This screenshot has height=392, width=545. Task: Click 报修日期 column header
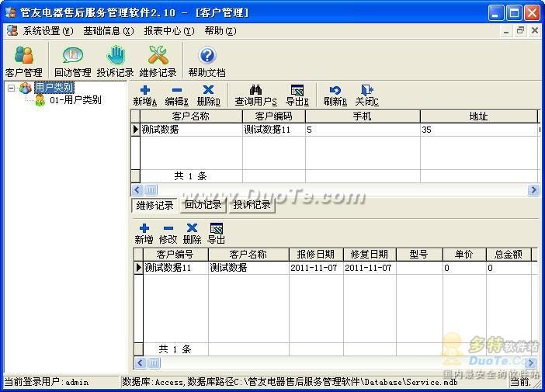pyautogui.click(x=316, y=255)
